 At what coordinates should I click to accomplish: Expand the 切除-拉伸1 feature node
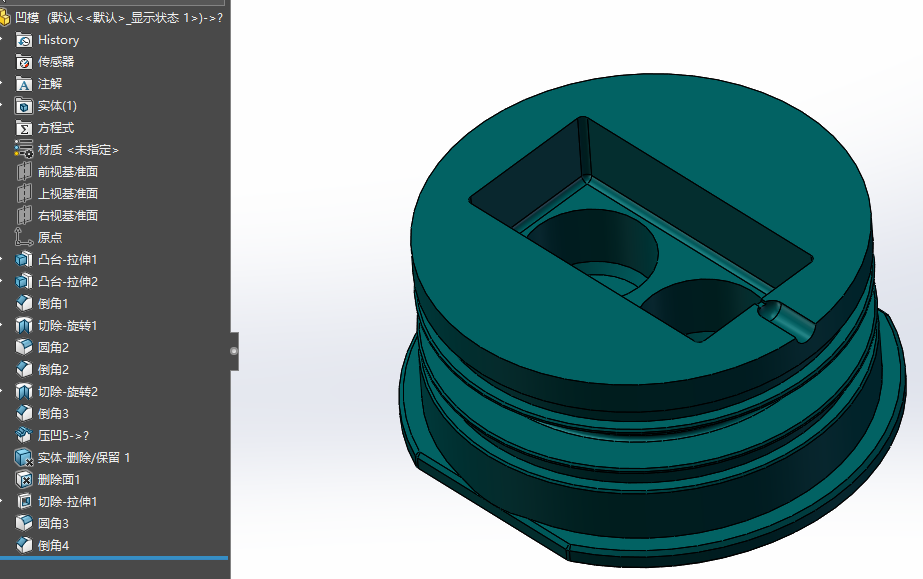(2, 501)
